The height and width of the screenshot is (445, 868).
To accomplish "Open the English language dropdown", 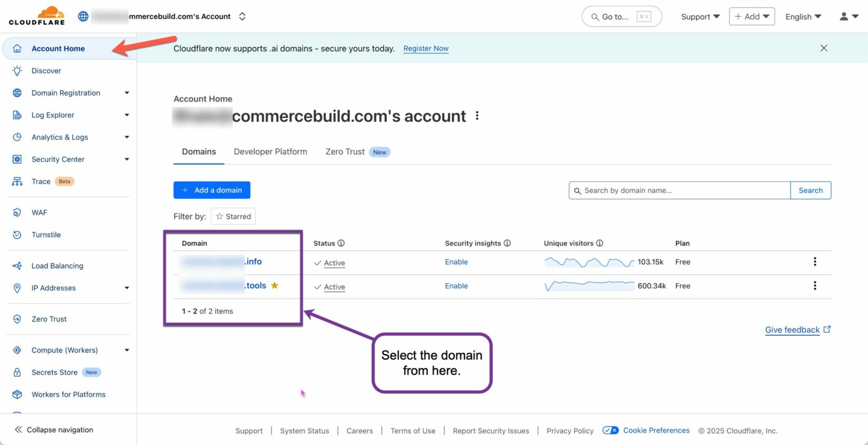I will [802, 16].
